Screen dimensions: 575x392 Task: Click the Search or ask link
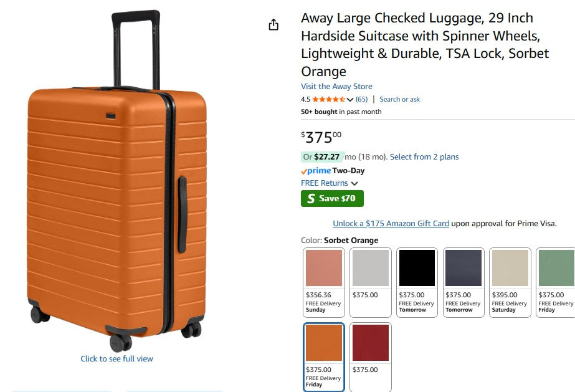coord(399,100)
